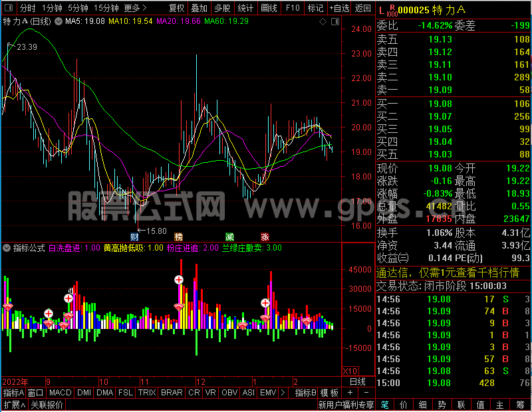Expand the 扩展 panel

(15, 405)
